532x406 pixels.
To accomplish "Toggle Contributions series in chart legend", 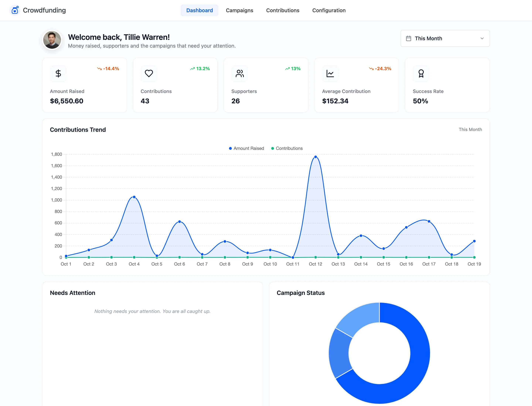I will pos(287,148).
